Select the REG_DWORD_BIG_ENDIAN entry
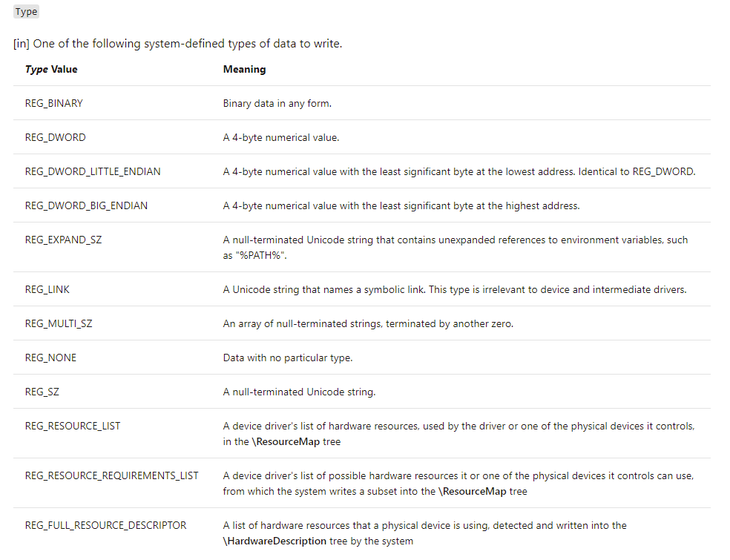This screenshot has width=730, height=560. 86,205
